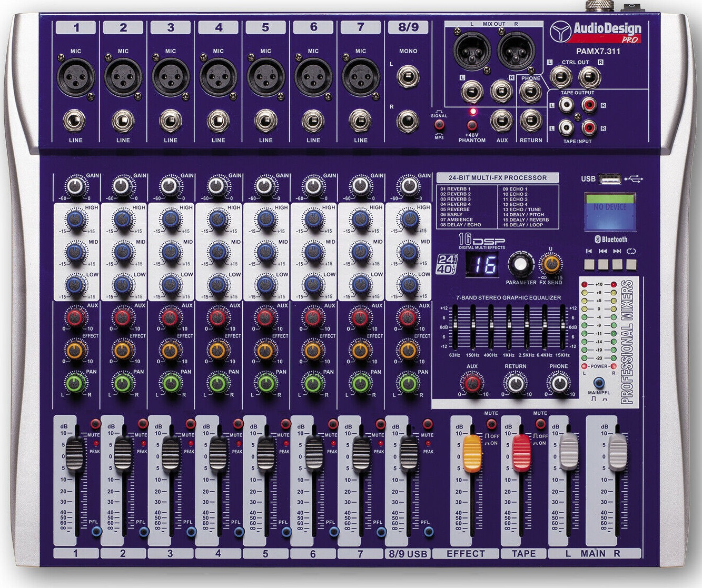Click the red TAPE fader
Screen dimensions: 702x588
[521, 453]
